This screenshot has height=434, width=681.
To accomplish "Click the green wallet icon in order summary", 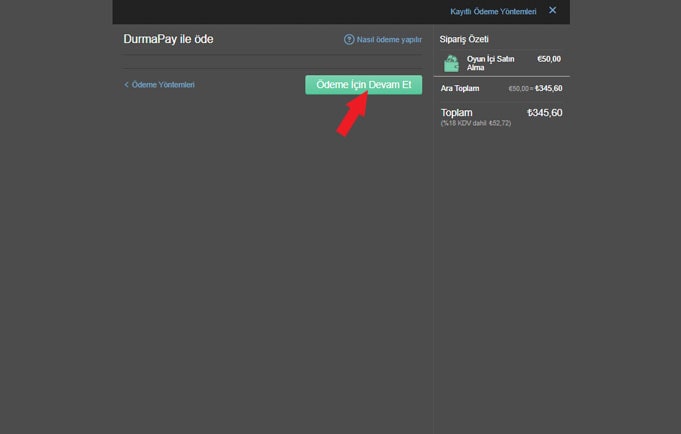I will [x=451, y=63].
